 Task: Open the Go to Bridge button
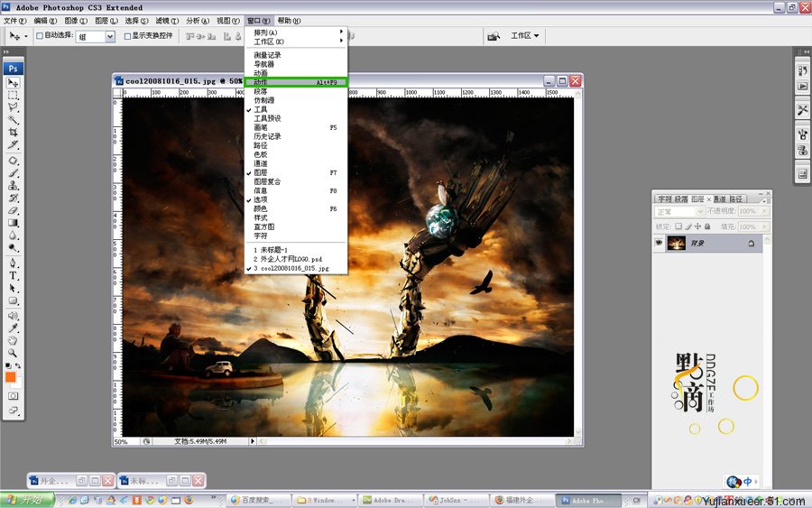click(x=494, y=36)
